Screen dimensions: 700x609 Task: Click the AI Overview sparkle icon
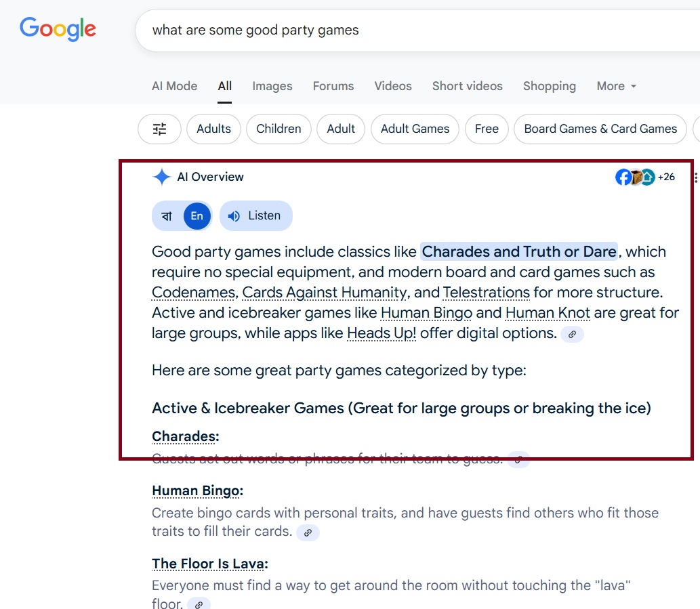tap(161, 177)
